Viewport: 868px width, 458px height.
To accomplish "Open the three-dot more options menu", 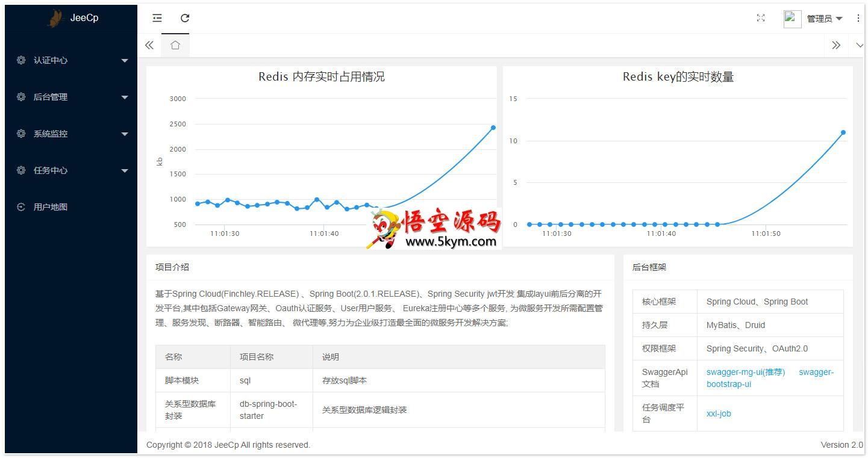I will click(x=858, y=18).
